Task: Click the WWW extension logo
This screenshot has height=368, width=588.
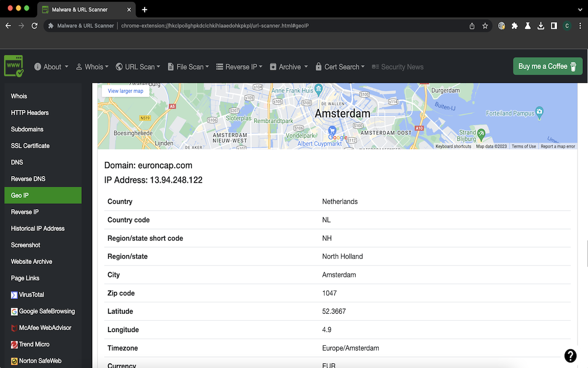Action: pos(13,65)
